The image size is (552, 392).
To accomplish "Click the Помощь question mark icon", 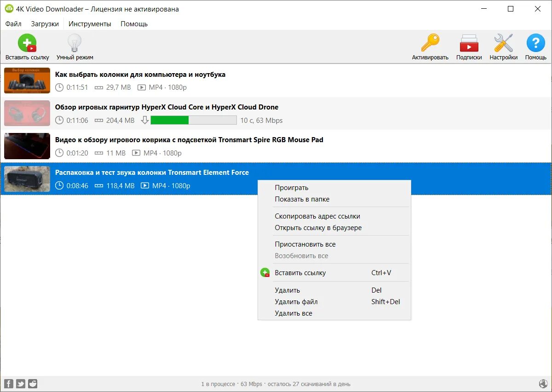I will [x=535, y=43].
